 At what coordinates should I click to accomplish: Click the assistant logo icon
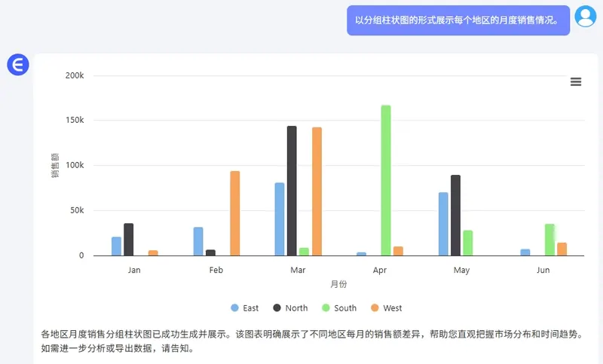pos(17,65)
